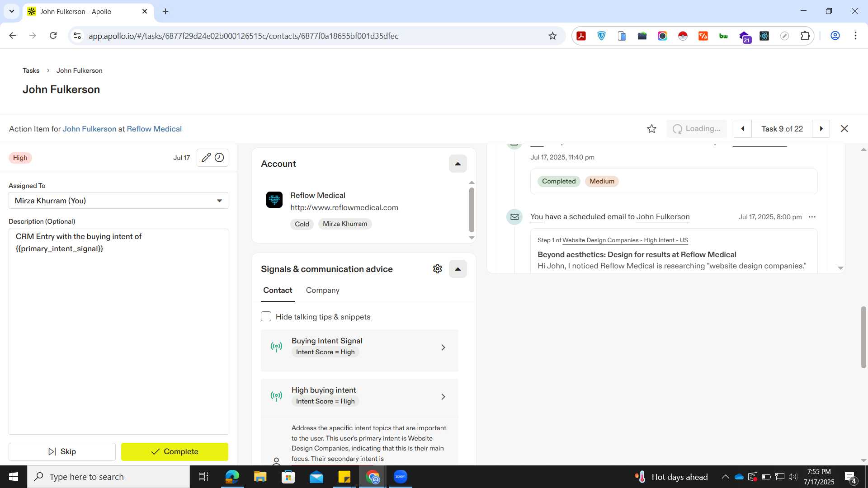Expand the High buying intent chevron
Image resolution: width=868 pixels, height=488 pixels.
tap(443, 396)
